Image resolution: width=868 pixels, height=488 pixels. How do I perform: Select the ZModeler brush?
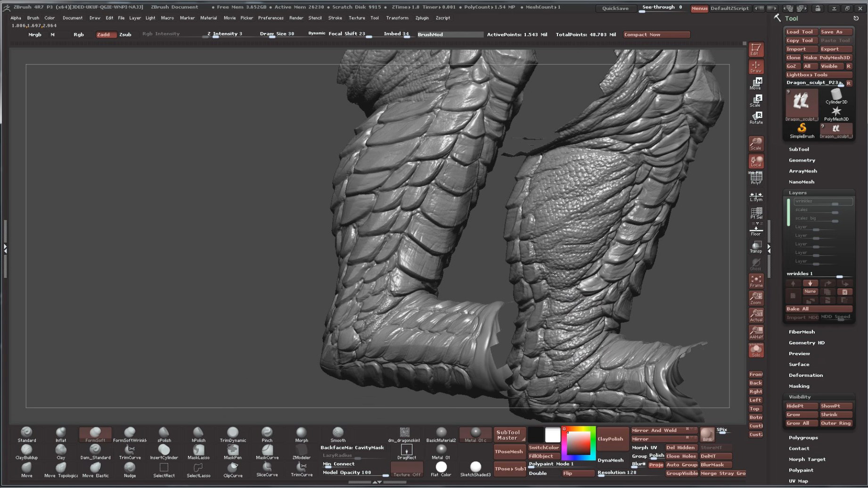point(302,452)
